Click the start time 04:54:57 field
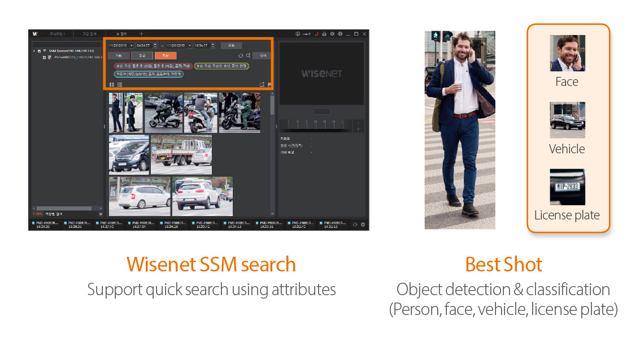Viewport: 644px width, 341px height. (x=143, y=46)
